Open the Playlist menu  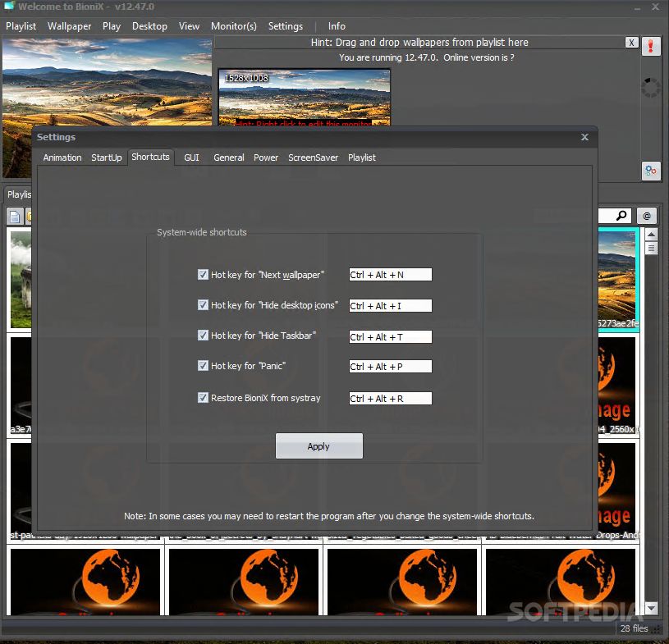(21, 26)
